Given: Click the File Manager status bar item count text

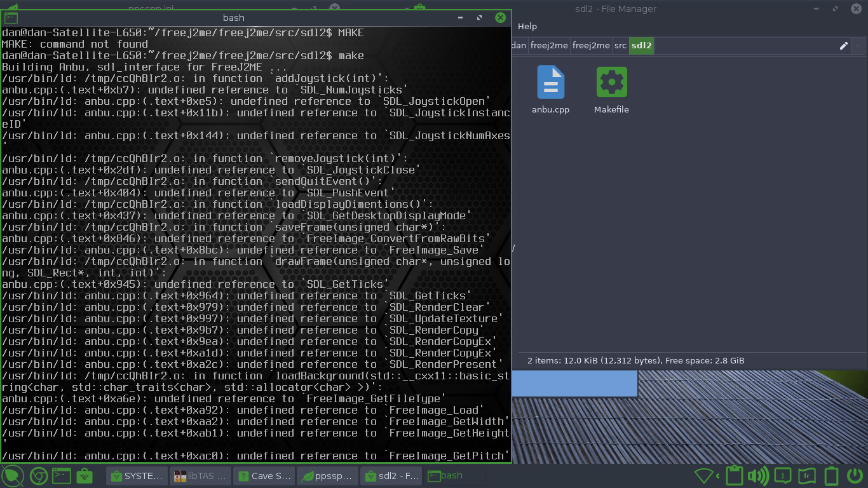Looking at the screenshot, I should point(635,360).
